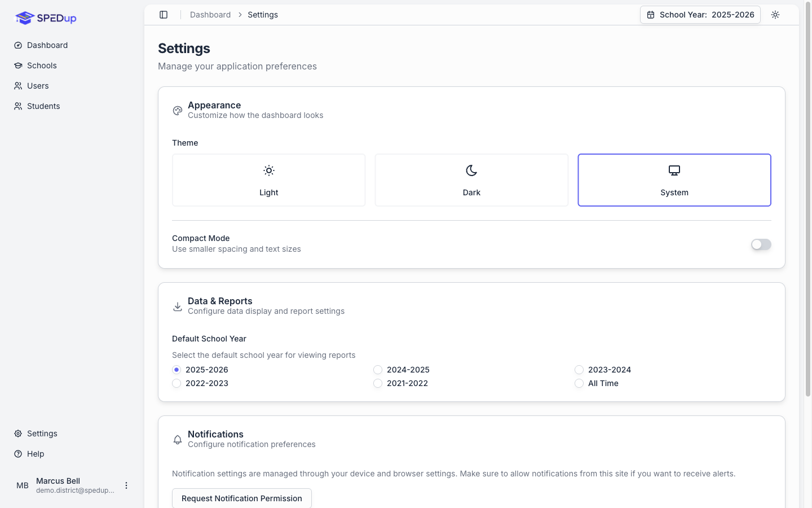Image resolution: width=812 pixels, height=508 pixels.
Task: Open the School Year 2025-2026 selector
Action: tap(700, 15)
